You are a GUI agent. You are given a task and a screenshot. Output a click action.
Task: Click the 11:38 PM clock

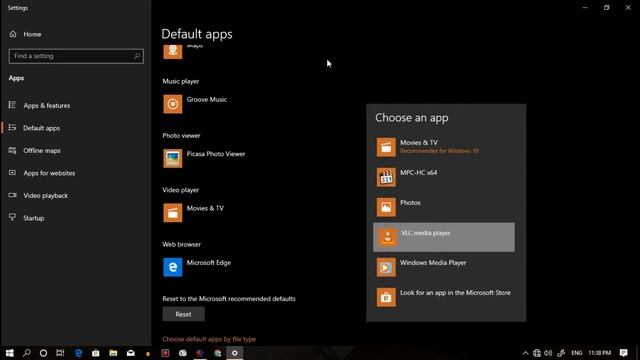[600, 353]
